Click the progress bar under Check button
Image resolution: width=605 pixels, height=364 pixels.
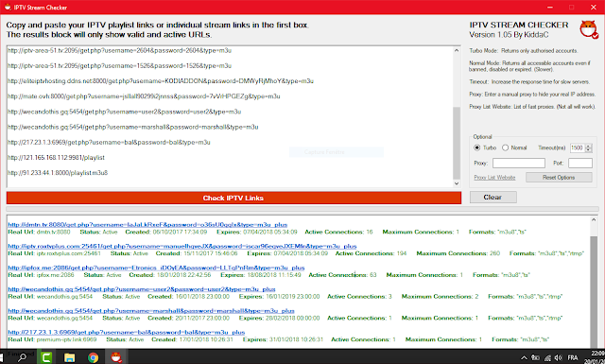pyautogui.click(x=302, y=209)
